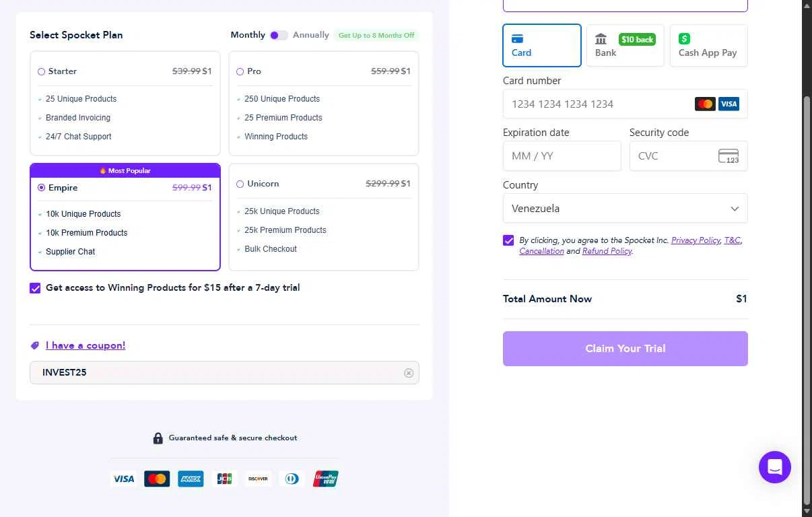Click the Bulk Checkout feature text
This screenshot has height=517, width=812.
[x=271, y=249]
